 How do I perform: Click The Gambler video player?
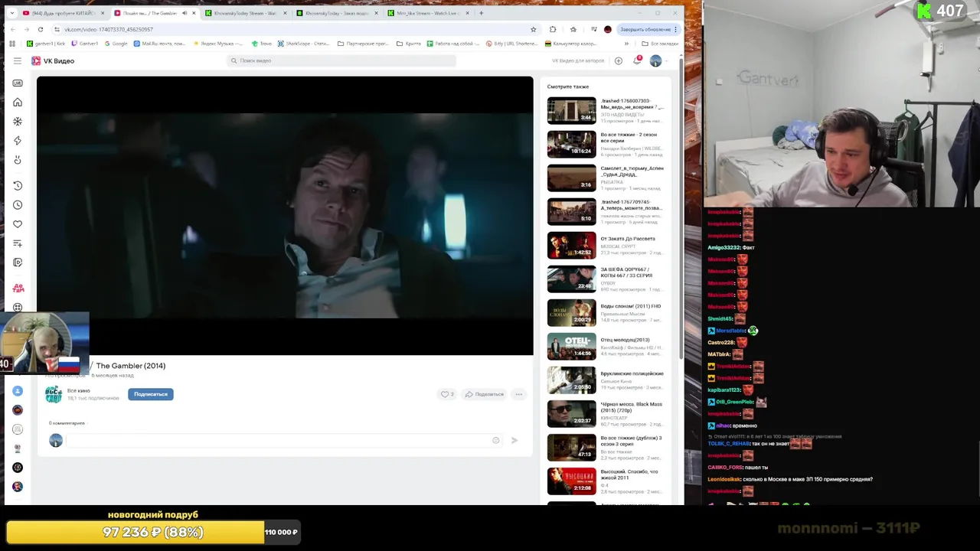point(285,216)
